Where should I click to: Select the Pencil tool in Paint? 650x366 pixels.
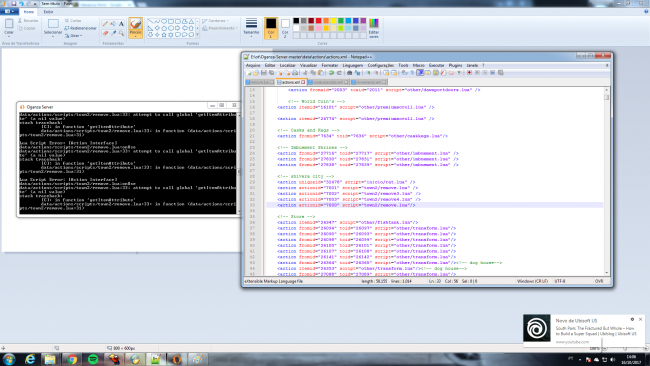(x=105, y=24)
